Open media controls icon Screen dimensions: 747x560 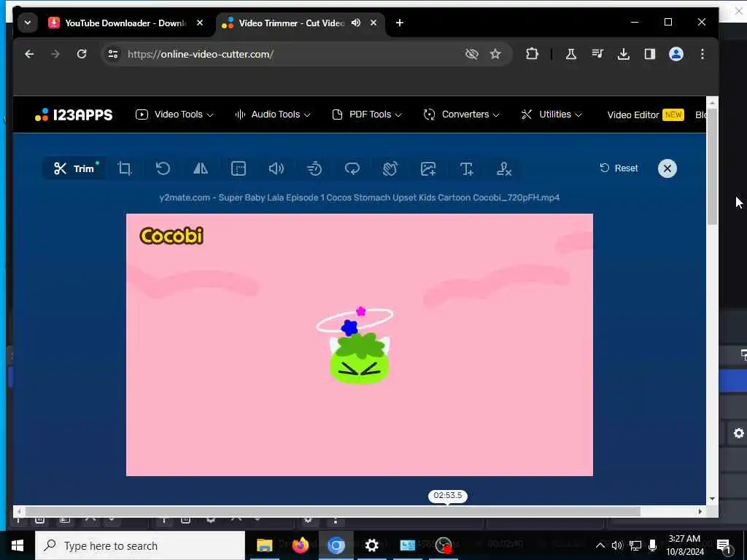pos(597,54)
